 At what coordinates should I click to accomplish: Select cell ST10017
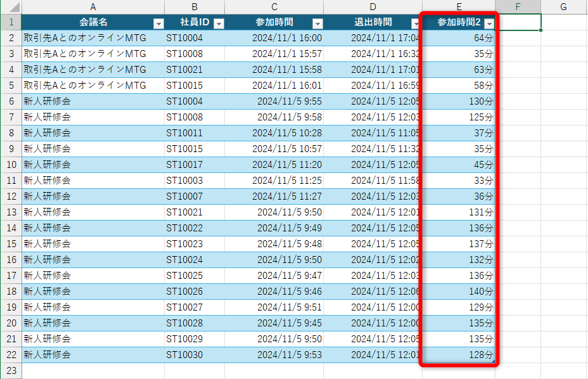click(x=195, y=165)
